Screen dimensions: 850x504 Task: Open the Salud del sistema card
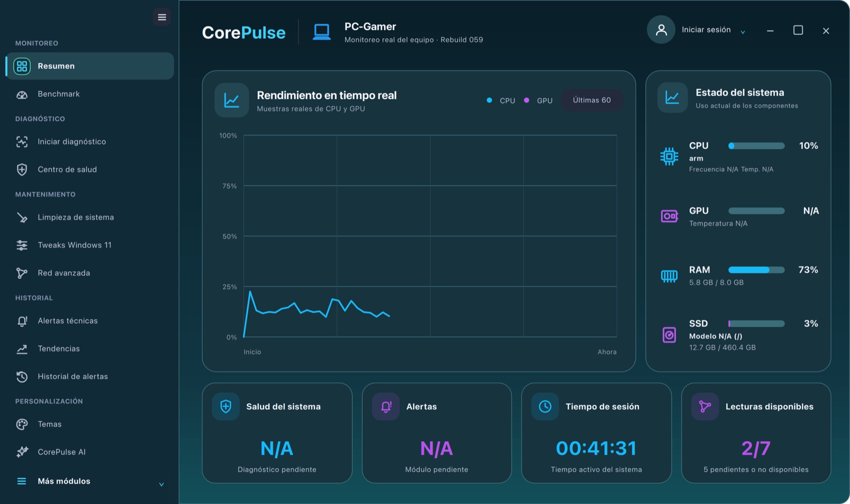tap(277, 433)
